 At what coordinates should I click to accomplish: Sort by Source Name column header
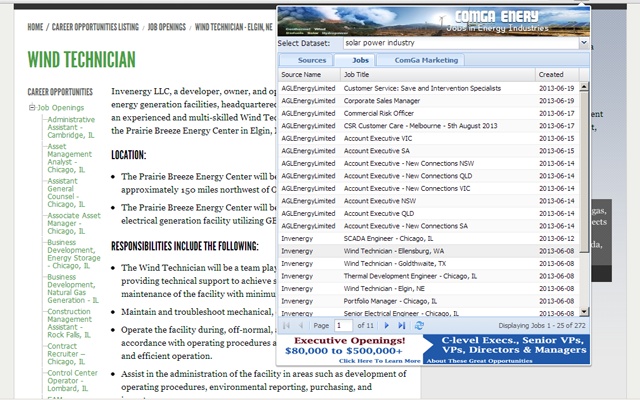click(309, 74)
